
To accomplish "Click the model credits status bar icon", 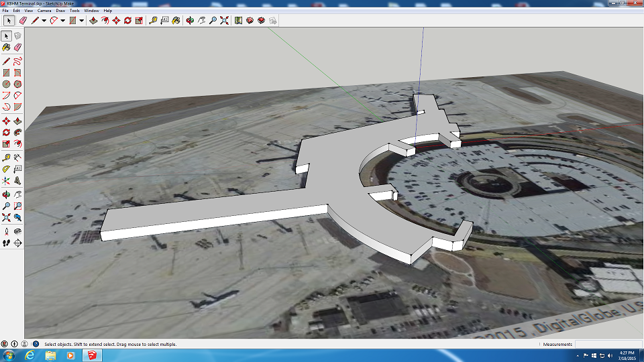I will 14,344.
